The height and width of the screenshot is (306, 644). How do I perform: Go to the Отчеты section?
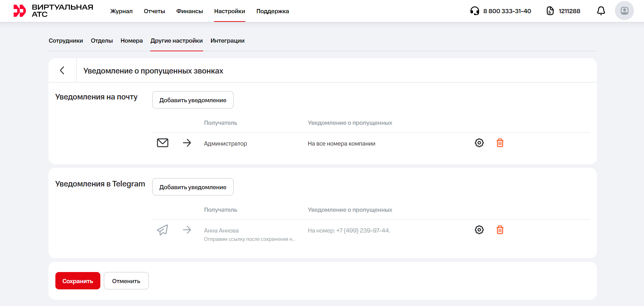coord(154,11)
